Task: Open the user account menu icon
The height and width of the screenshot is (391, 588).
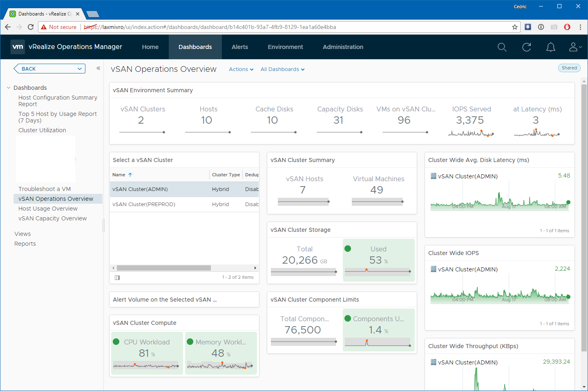Action: [x=575, y=47]
